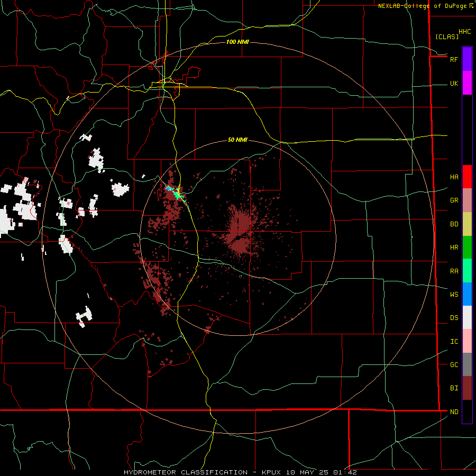Click the GC legend label
The image size is (476, 476).
tap(454, 365)
